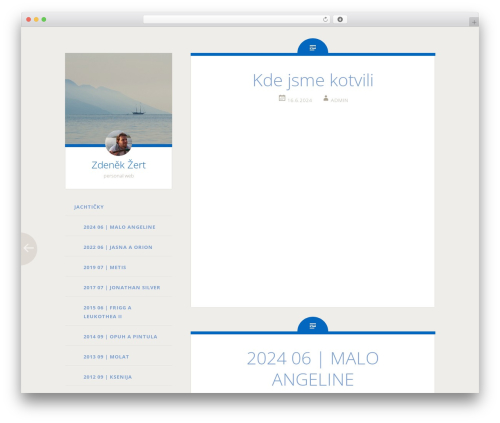
Task: Open the Zdeněk Žert site title link
Action: [x=118, y=165]
